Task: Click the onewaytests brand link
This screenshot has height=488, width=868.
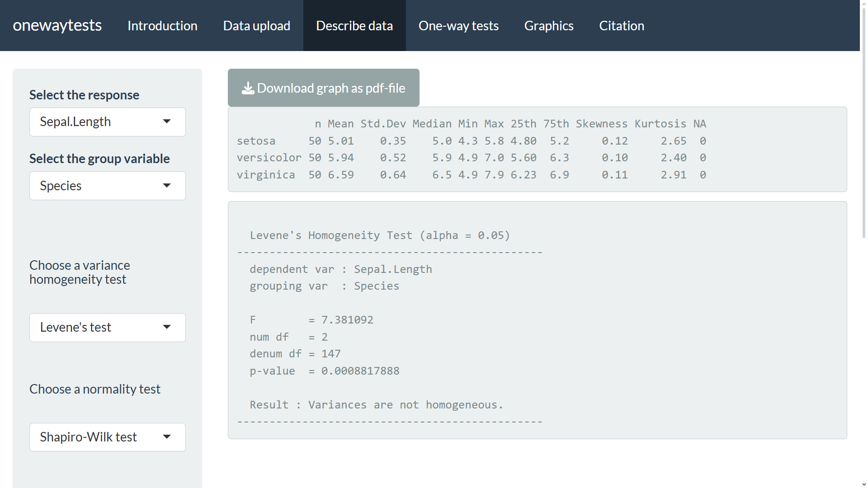Action: pos(57,25)
